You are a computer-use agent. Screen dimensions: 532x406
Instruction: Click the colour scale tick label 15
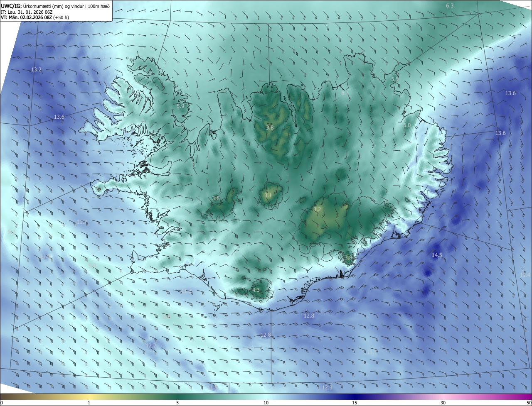pyautogui.click(x=355, y=403)
